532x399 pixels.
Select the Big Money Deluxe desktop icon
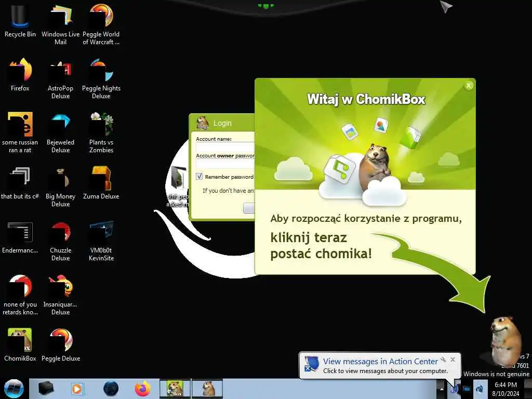[x=60, y=187]
